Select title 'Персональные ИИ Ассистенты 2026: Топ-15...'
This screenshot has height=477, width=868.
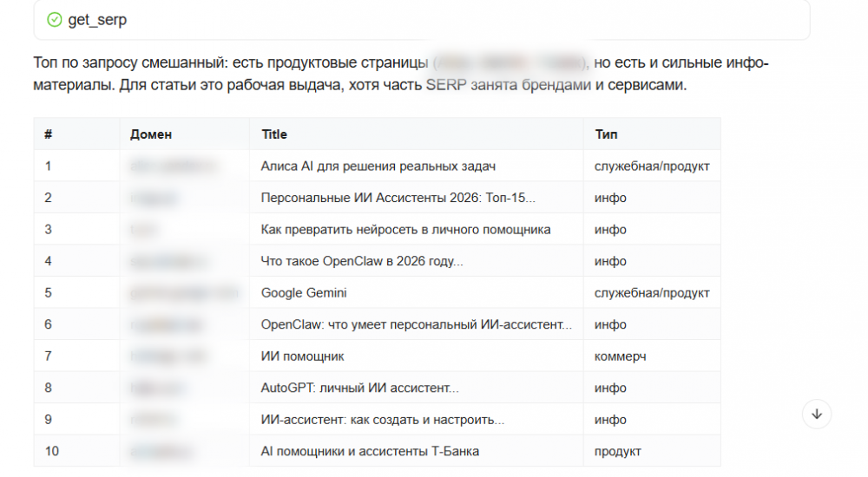pos(398,198)
